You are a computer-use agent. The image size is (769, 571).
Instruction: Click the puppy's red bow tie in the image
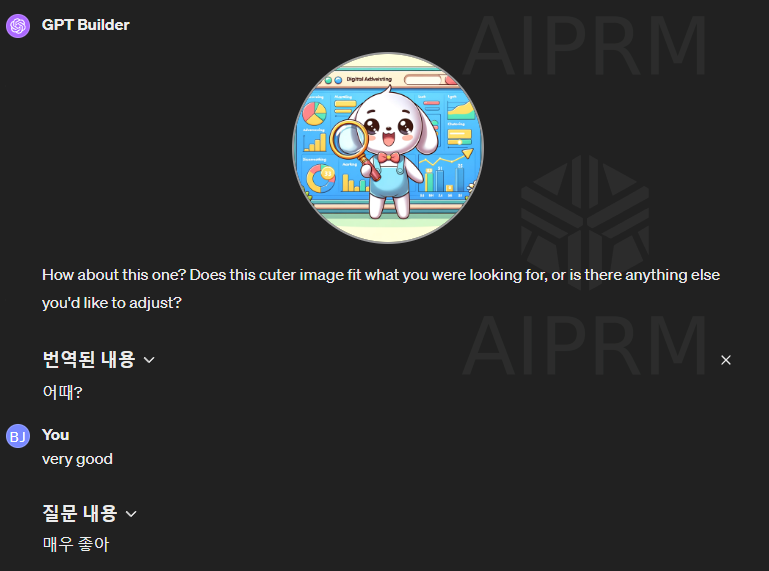click(x=388, y=157)
